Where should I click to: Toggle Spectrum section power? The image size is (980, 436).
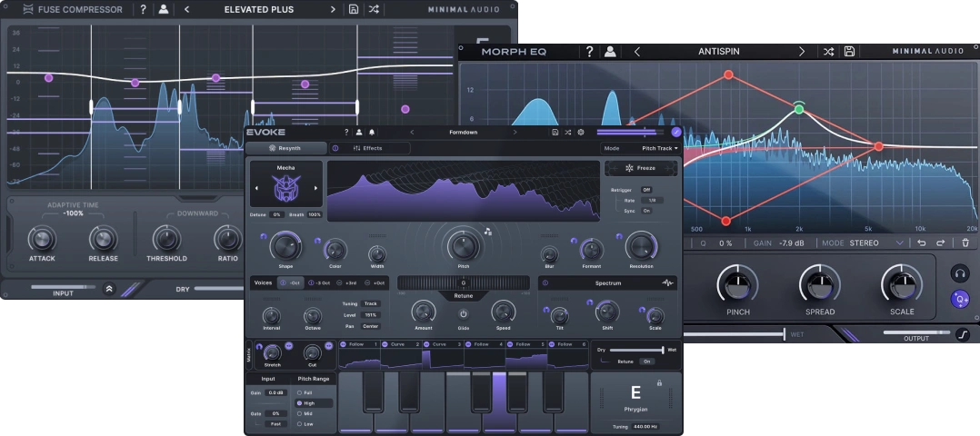click(545, 283)
